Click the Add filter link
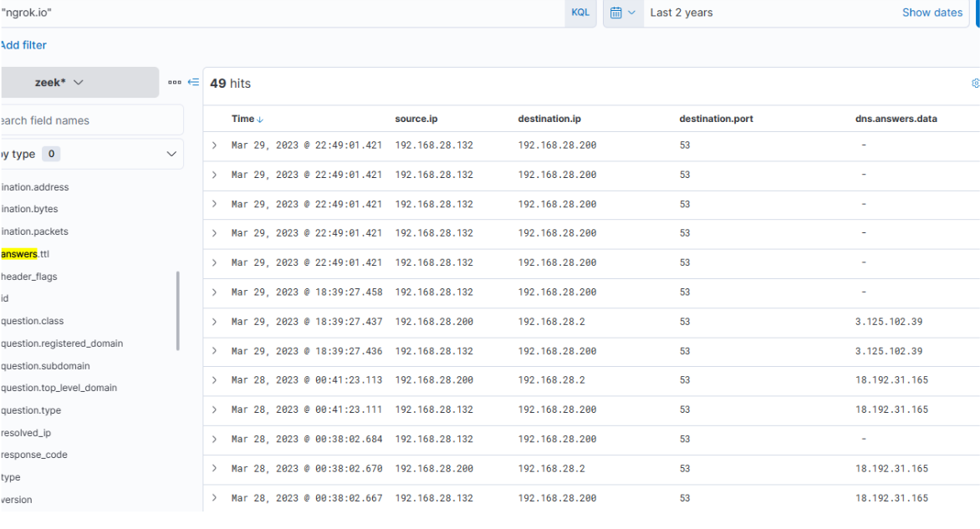The width and height of the screenshot is (980, 529). pyautogui.click(x=23, y=45)
